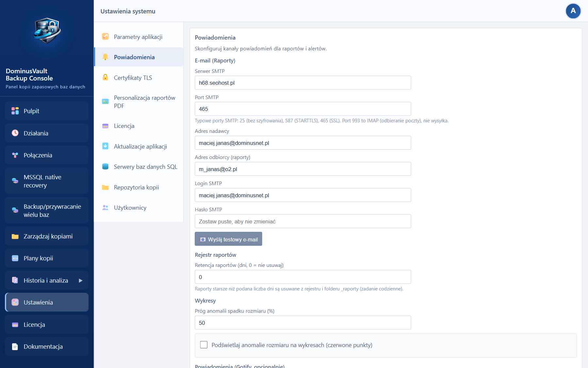Viewport: 588px width, 368px height.
Task: Open the Licencja settings tab
Action: [x=139, y=126]
